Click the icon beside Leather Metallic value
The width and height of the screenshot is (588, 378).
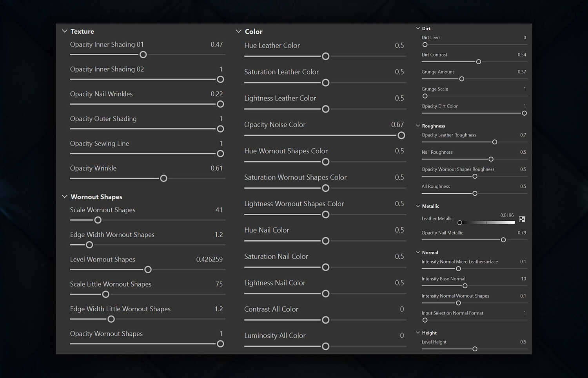click(x=522, y=220)
